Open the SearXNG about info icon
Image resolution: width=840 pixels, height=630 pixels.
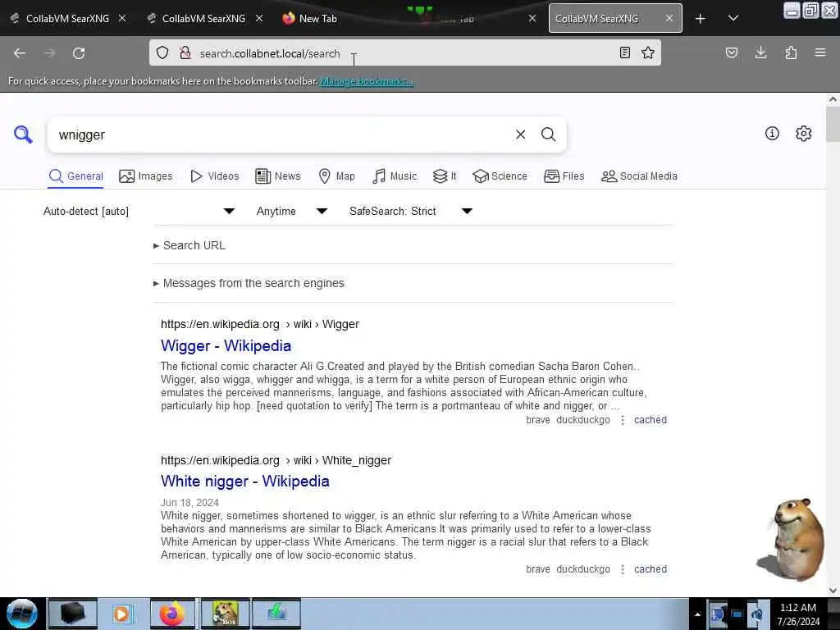click(772, 134)
